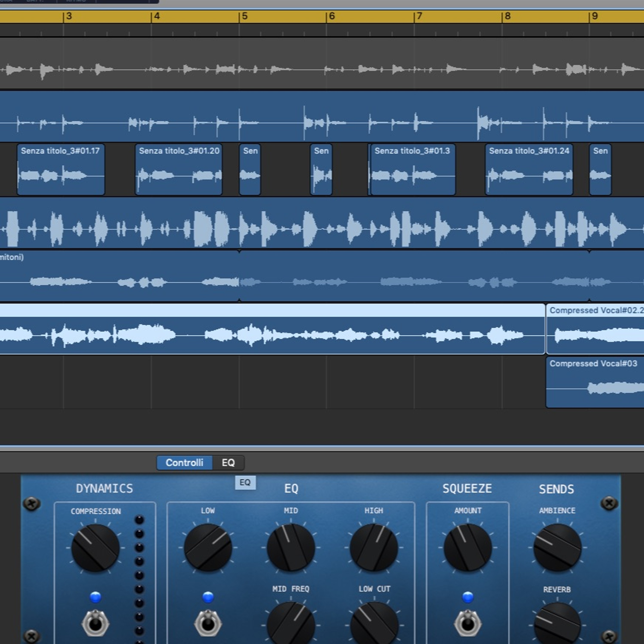Select region Senza titolo_3#01.24
Screen dimensions: 644x644
529,170
